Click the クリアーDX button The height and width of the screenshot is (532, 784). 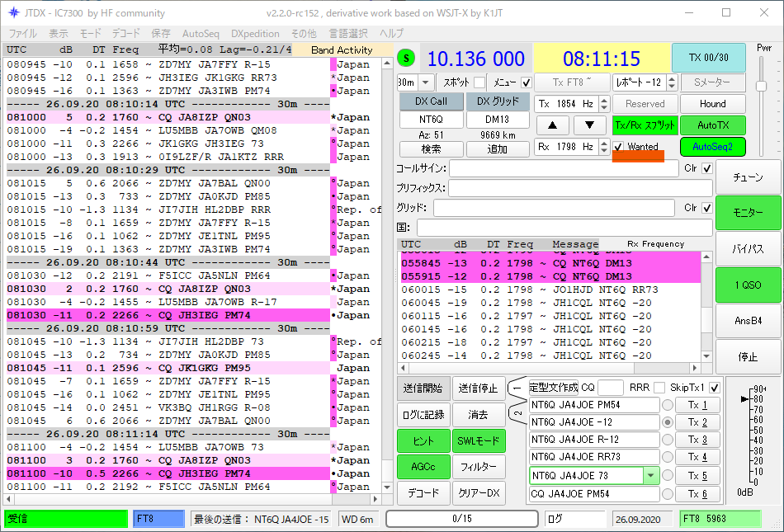click(479, 493)
